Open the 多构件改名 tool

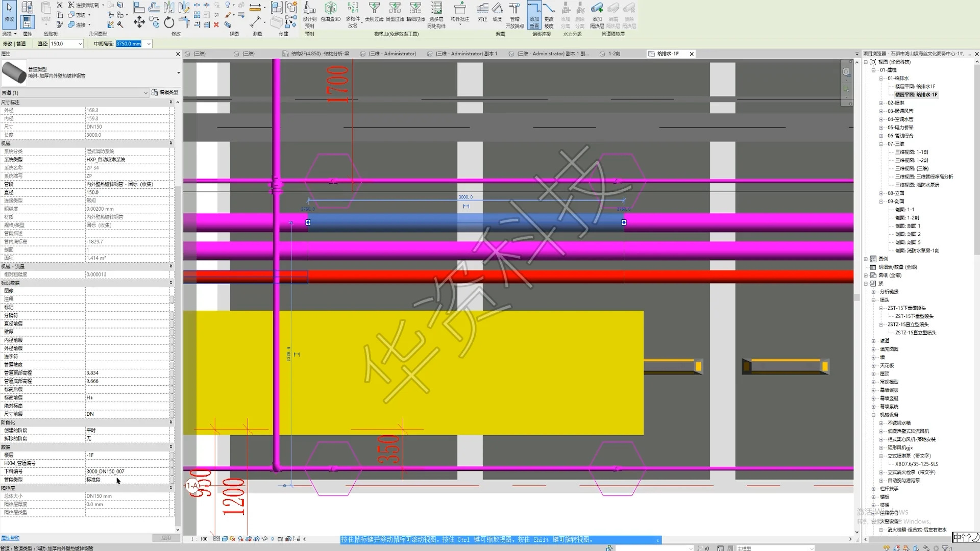click(353, 15)
